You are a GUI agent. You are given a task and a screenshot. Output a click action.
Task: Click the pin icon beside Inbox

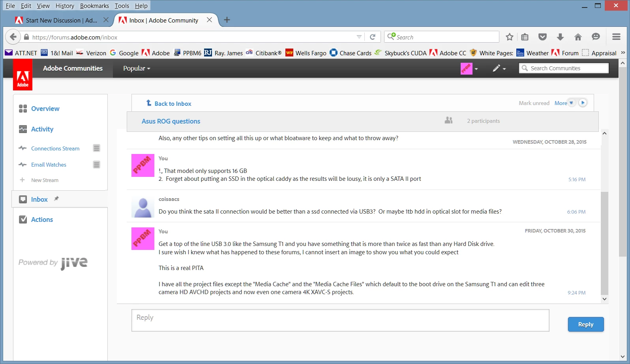56,199
